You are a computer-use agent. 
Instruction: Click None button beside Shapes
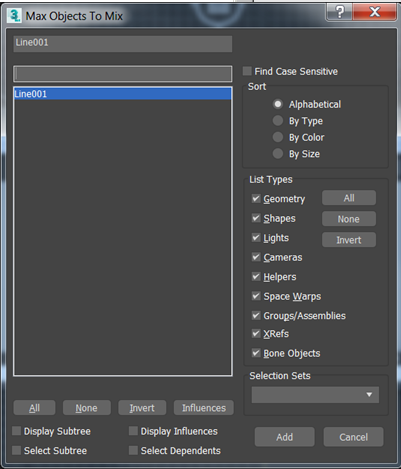tap(349, 219)
